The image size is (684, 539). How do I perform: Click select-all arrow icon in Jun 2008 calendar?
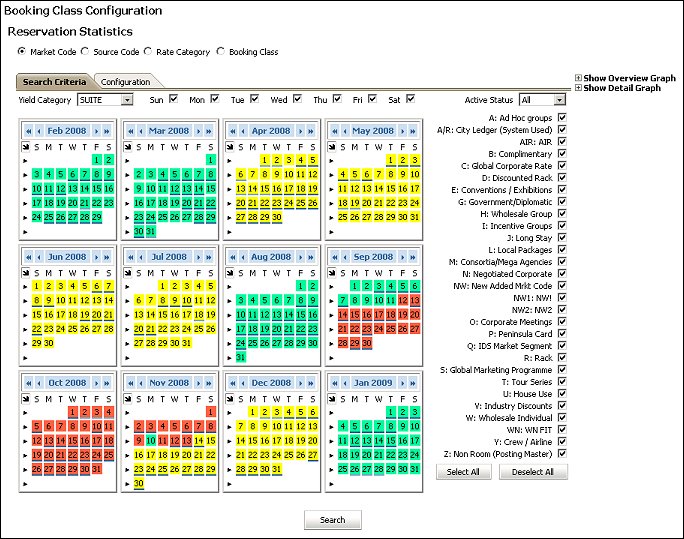(26, 272)
